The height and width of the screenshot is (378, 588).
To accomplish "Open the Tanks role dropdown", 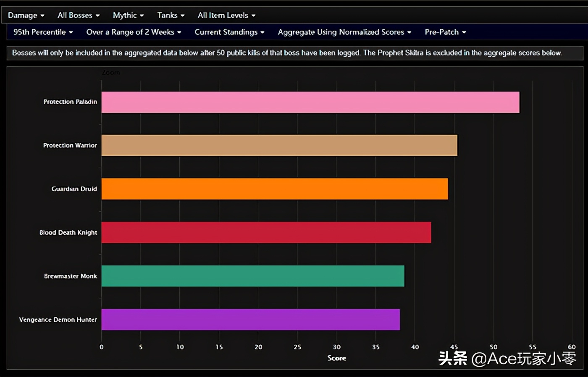I will click(171, 16).
